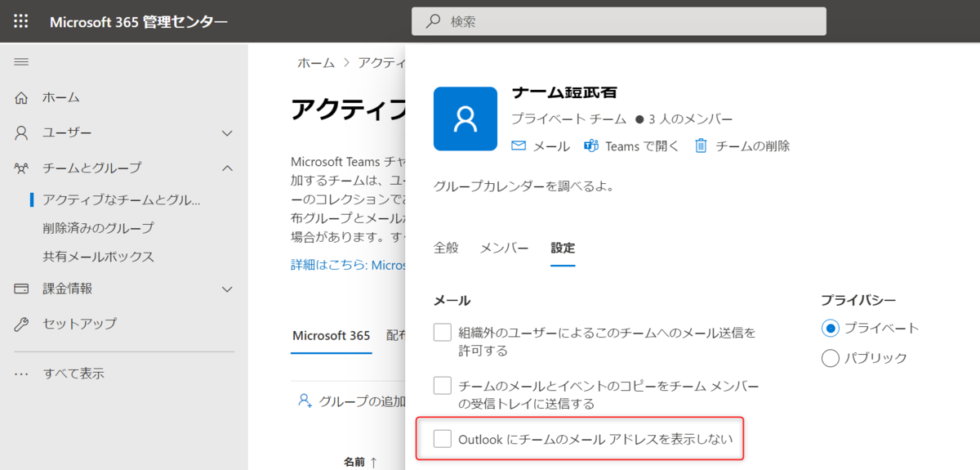
Task: Click the ユーザー person icon
Action: 22,132
